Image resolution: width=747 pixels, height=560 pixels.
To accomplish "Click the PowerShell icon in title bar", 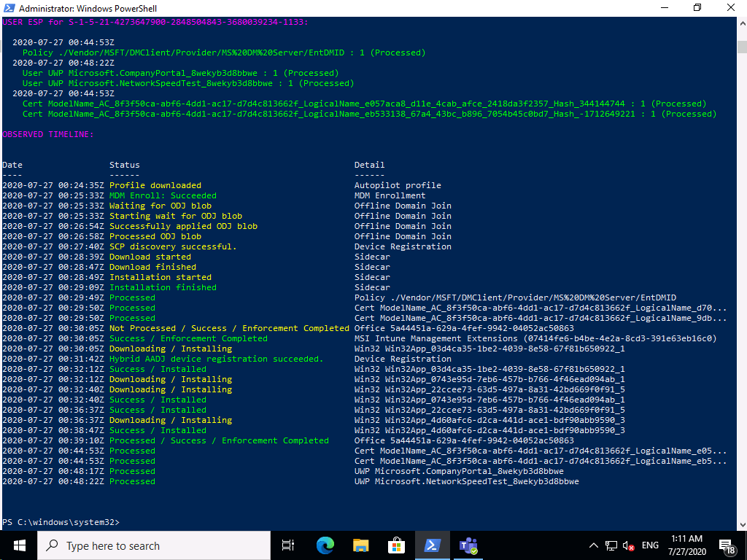I will point(9,8).
